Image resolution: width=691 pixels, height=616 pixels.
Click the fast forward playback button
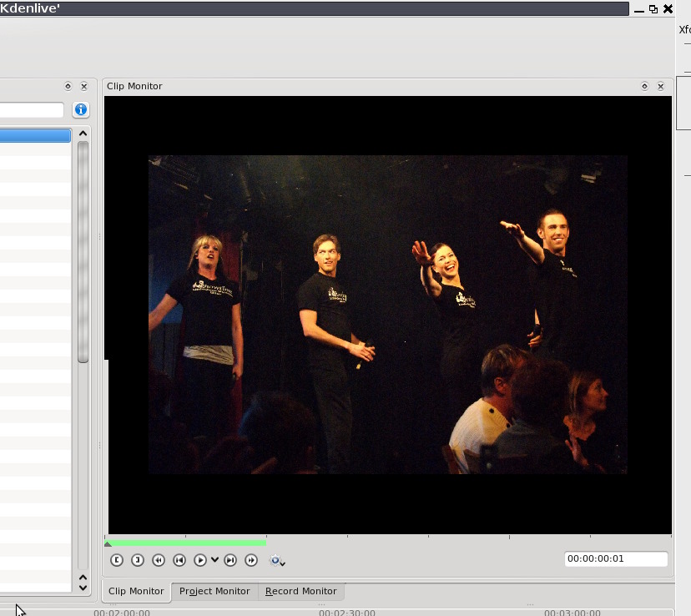coord(251,560)
